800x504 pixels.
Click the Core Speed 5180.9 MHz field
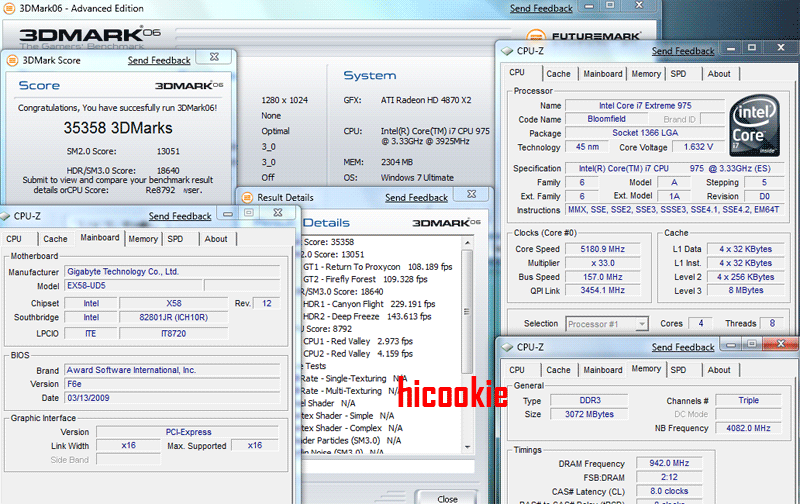pyautogui.click(x=603, y=249)
